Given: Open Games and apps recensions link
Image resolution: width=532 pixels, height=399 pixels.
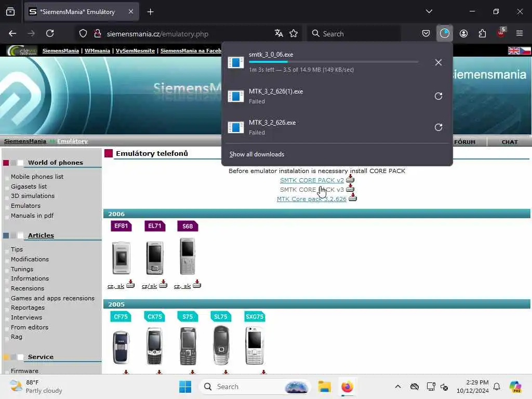Looking at the screenshot, I should [52, 298].
